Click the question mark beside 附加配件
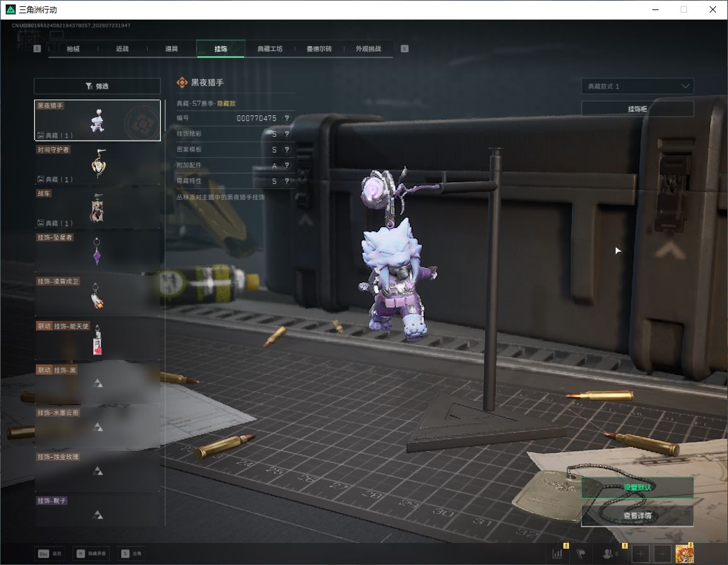Image resolution: width=728 pixels, height=565 pixels. (x=287, y=166)
